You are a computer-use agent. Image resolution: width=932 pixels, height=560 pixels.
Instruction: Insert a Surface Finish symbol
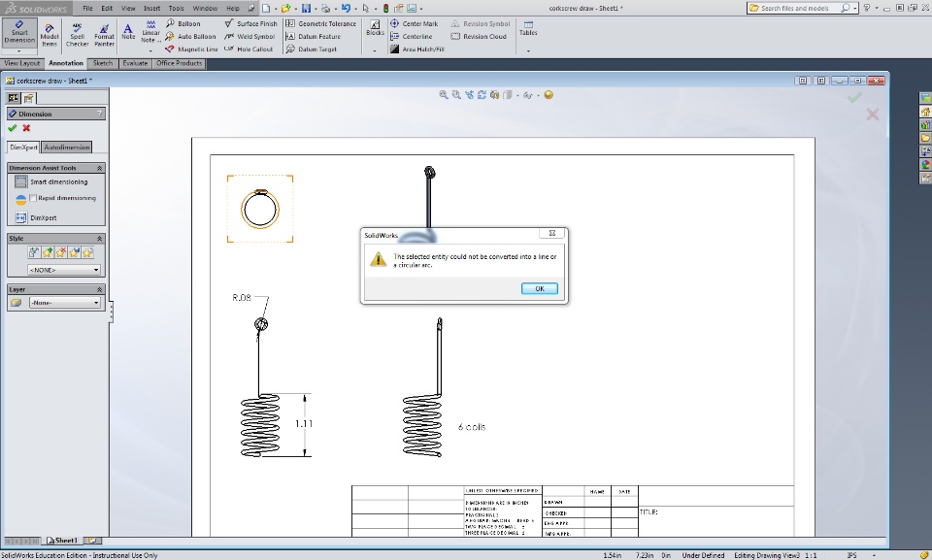[x=250, y=24]
